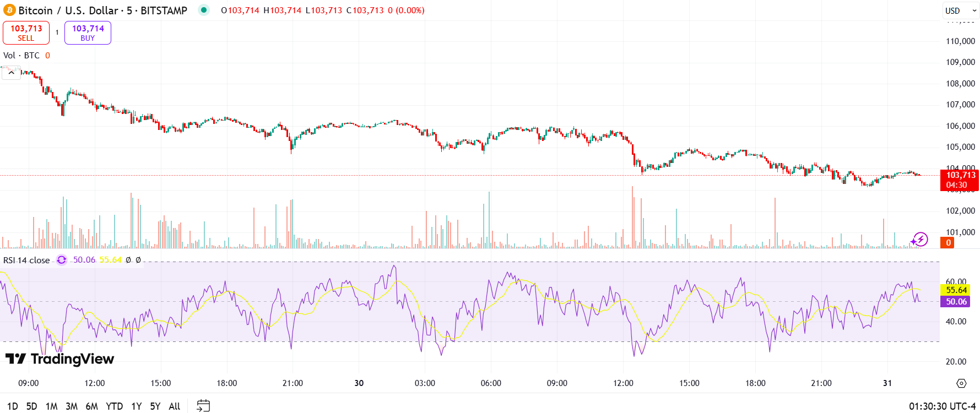Collapse the indicator legend with chevron-up
The image size is (980, 413).
click(x=11, y=73)
